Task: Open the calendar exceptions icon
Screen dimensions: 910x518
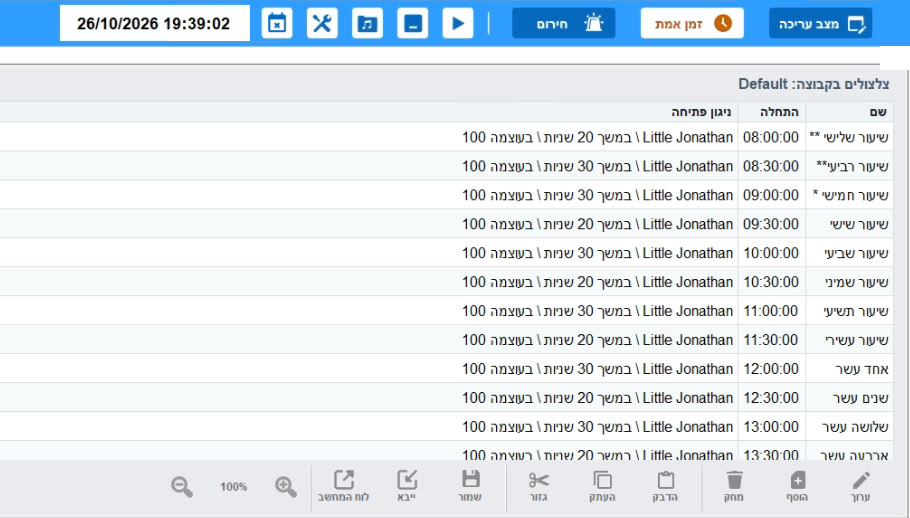Action: point(277,23)
